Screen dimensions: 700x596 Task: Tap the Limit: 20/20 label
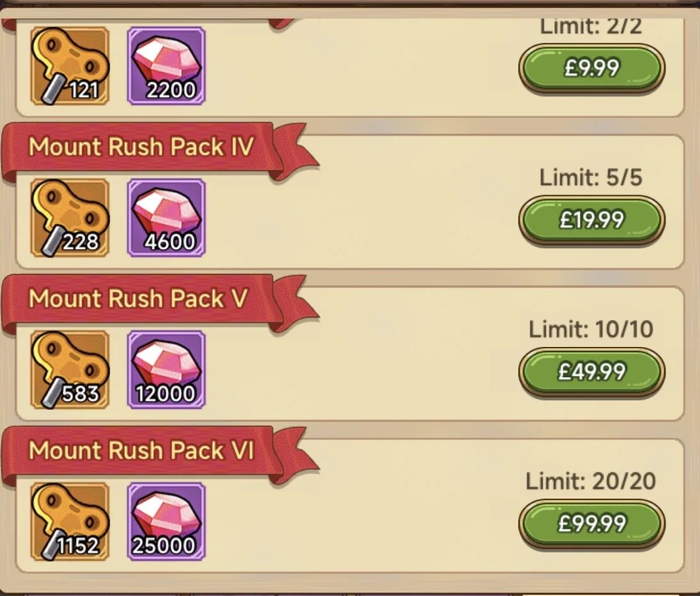(591, 481)
